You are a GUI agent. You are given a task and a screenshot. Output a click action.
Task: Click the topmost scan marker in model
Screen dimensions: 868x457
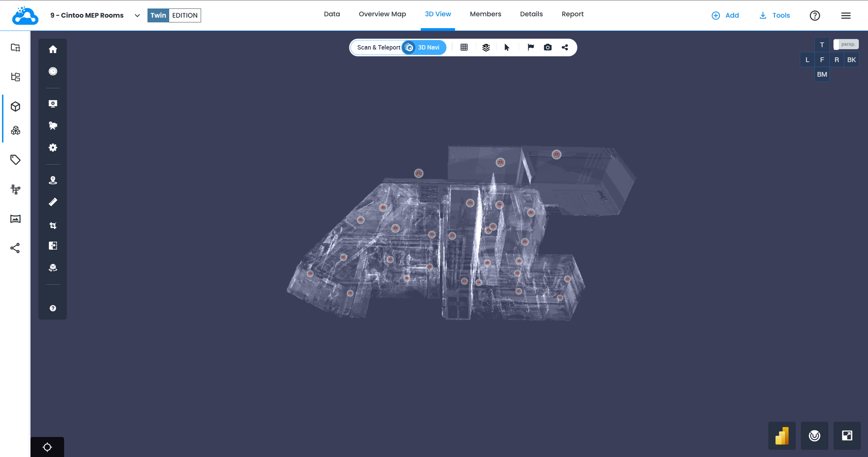pyautogui.click(x=556, y=155)
